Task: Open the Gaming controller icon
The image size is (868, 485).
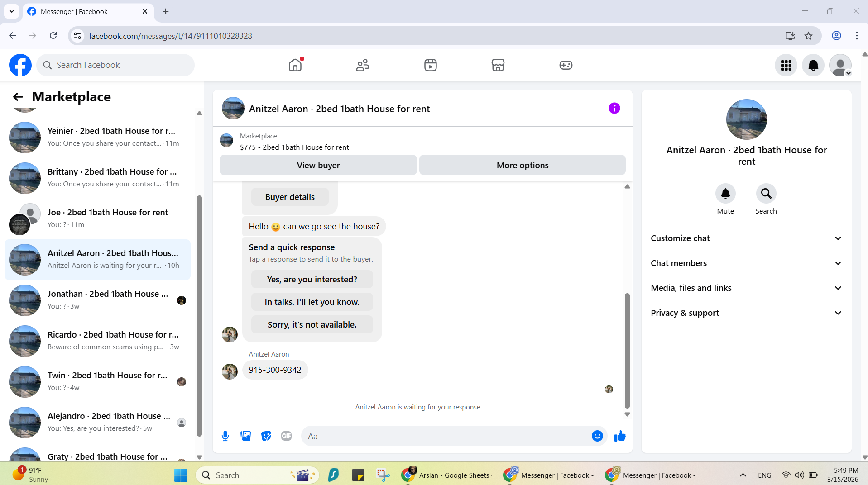Action: point(566,65)
